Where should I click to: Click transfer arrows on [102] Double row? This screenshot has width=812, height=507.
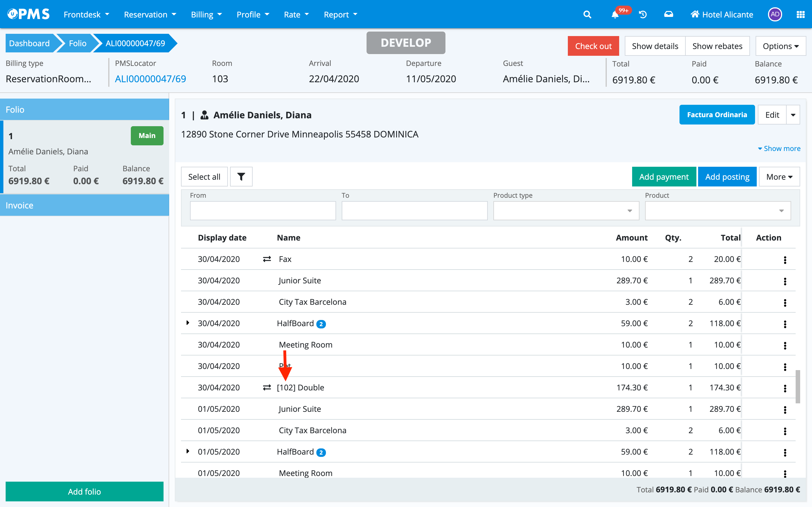pyautogui.click(x=267, y=388)
